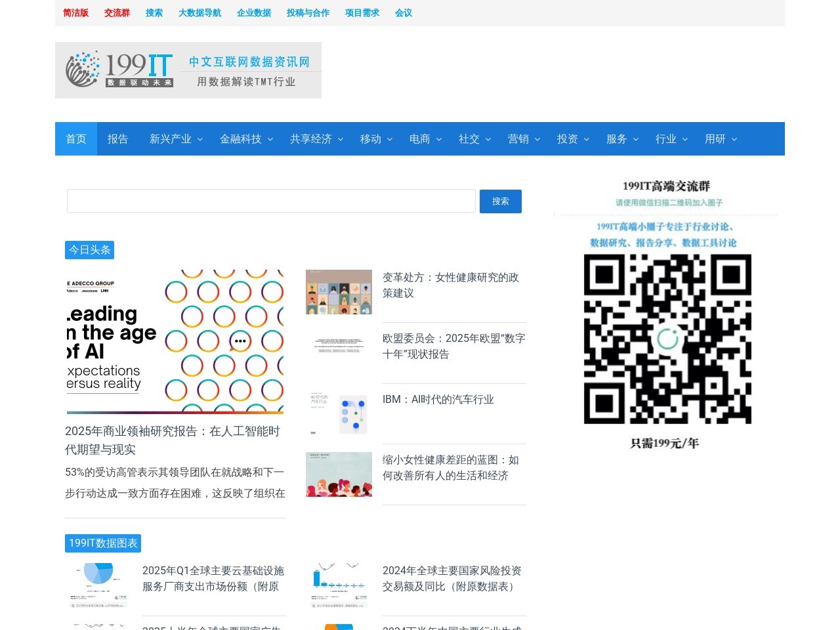
Task: Open the 大数据导航 top menu link
Action: coord(199,12)
